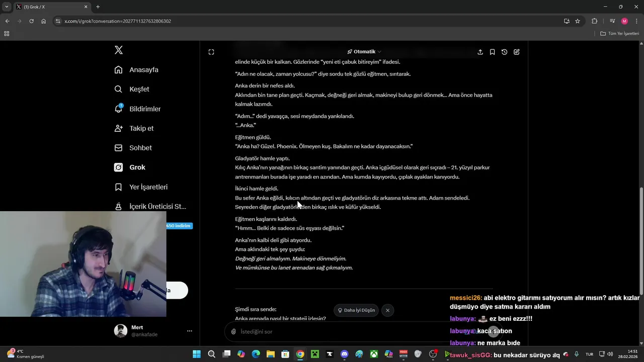Bookmark this Grok conversation
This screenshot has height=362, width=644.
pos(492,52)
